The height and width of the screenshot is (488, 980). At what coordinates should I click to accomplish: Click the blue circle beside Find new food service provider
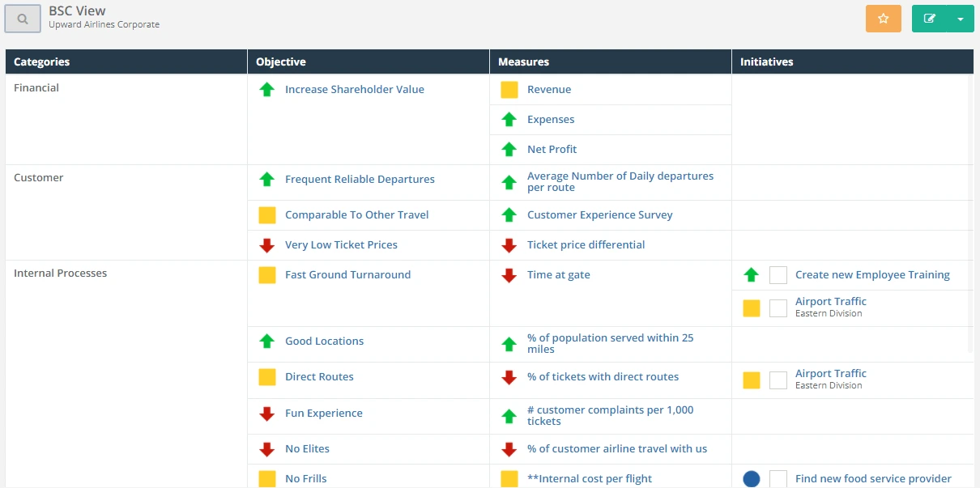pos(751,478)
